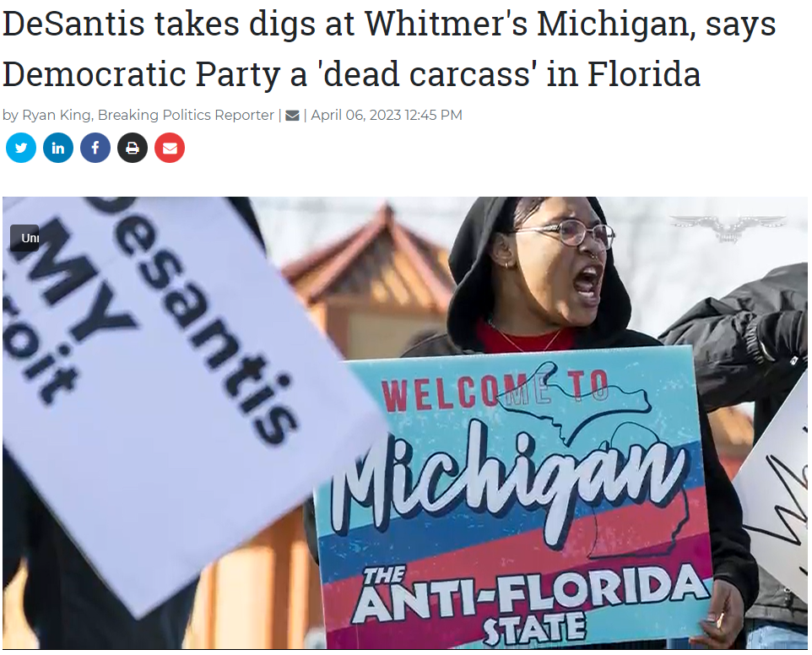The image size is (812, 655).
Task: Click the 12:45 PM timestamp text
Action: tap(434, 115)
